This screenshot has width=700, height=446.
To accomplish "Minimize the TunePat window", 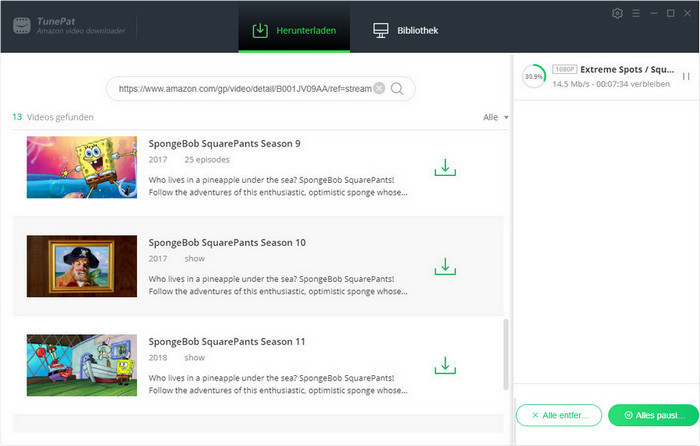I will point(654,13).
